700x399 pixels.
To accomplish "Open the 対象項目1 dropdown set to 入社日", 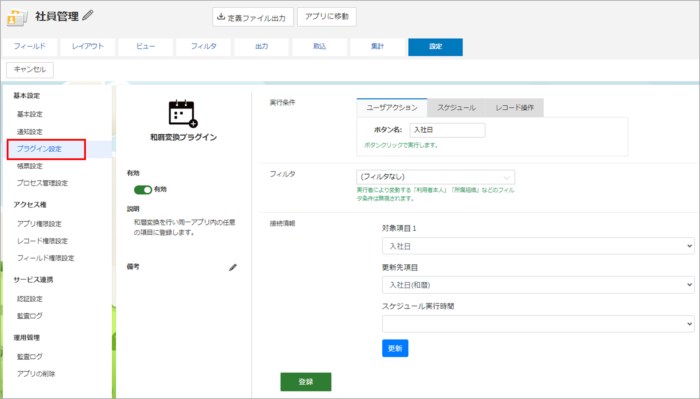I will pyautogui.click(x=538, y=246).
